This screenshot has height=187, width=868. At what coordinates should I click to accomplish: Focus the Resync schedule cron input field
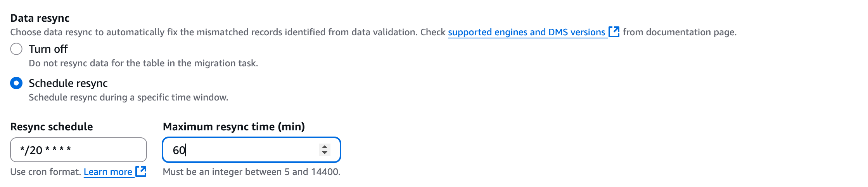(x=78, y=150)
